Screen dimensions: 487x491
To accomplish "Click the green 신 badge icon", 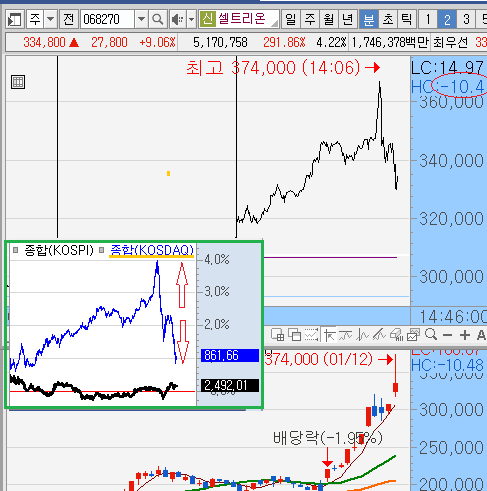I will coord(208,19).
